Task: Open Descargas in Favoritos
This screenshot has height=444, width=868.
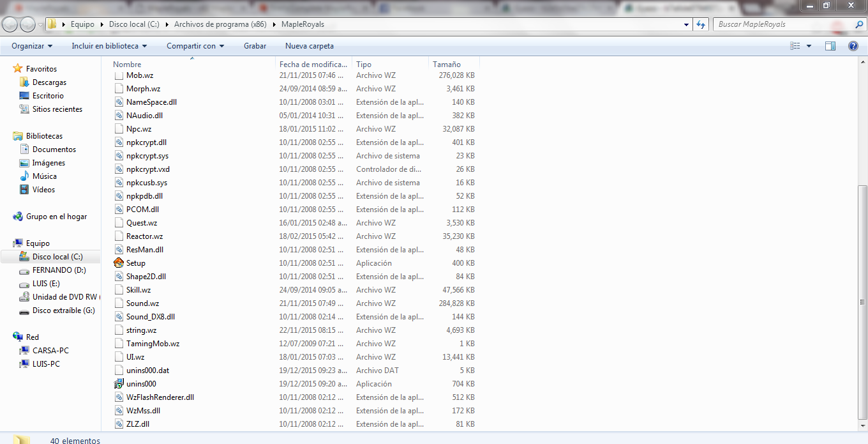Action: 49,82
